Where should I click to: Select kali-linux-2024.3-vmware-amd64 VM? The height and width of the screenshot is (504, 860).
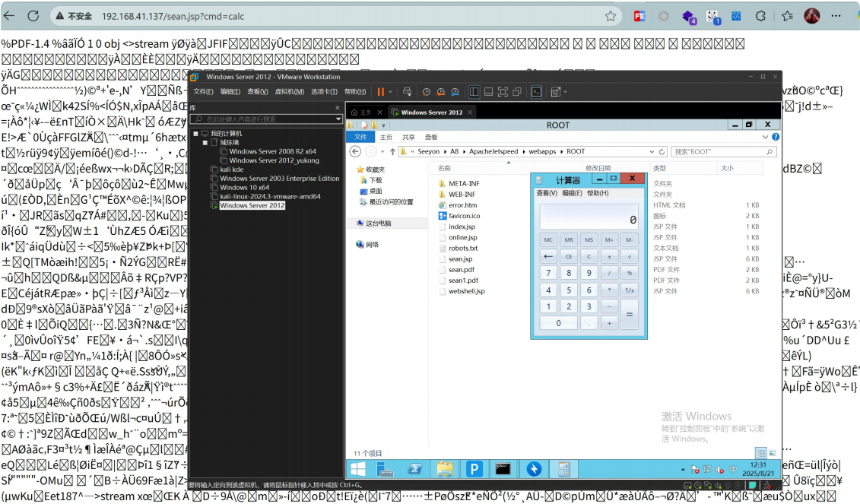pyautogui.click(x=271, y=196)
